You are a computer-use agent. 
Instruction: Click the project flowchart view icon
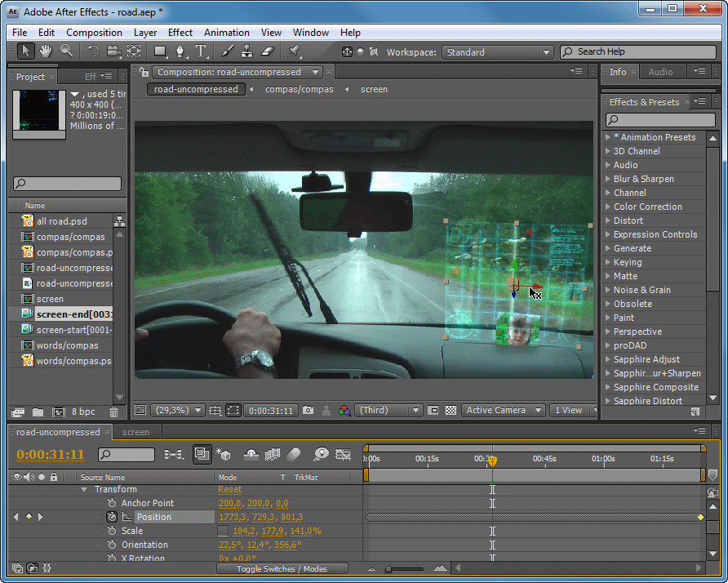pyautogui.click(x=120, y=221)
